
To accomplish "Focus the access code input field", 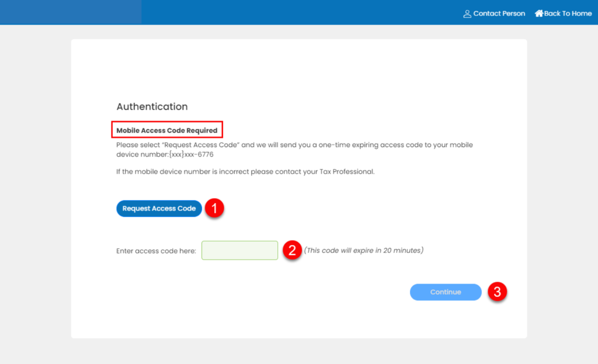I will point(239,250).
